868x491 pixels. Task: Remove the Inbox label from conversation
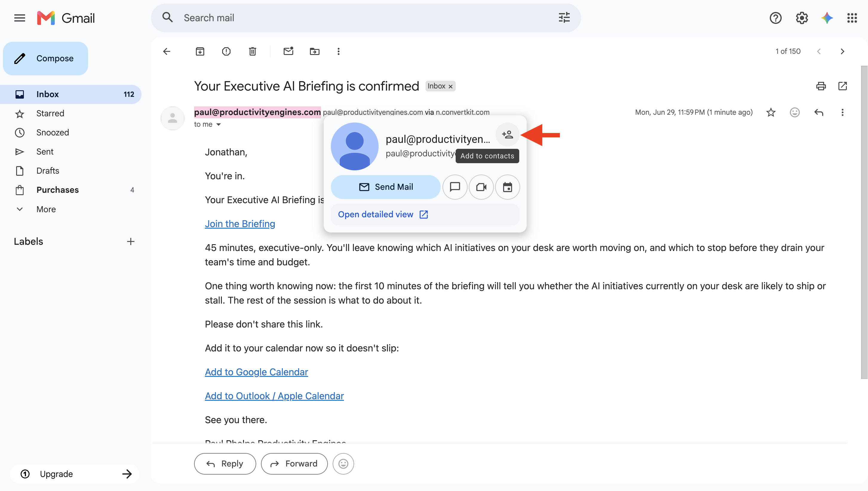tap(450, 86)
